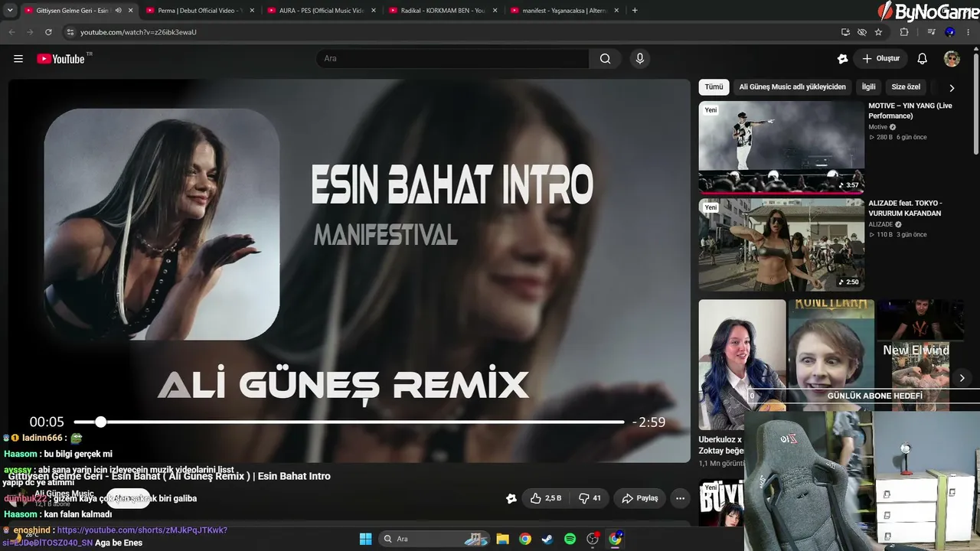Open Chrome profile avatar in toolbar
Screen dimensions: 980x551
[x=950, y=32]
